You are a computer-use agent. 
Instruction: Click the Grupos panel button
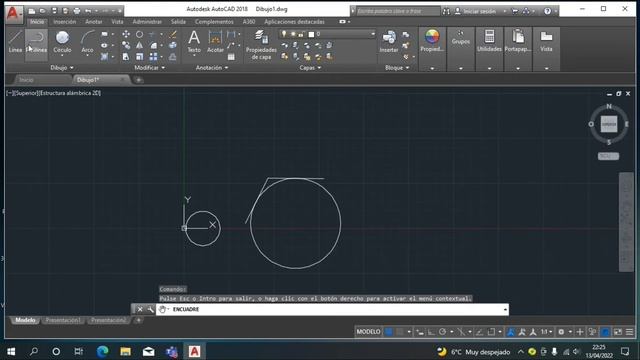(x=460, y=42)
